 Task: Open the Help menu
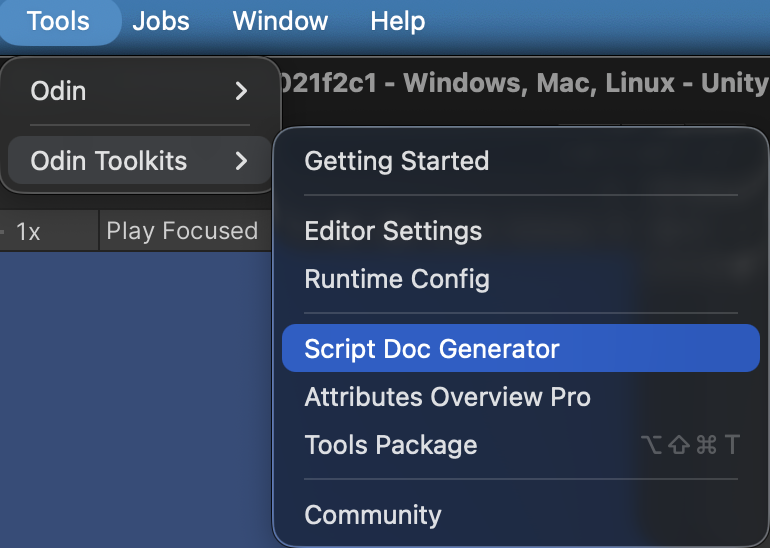(398, 22)
